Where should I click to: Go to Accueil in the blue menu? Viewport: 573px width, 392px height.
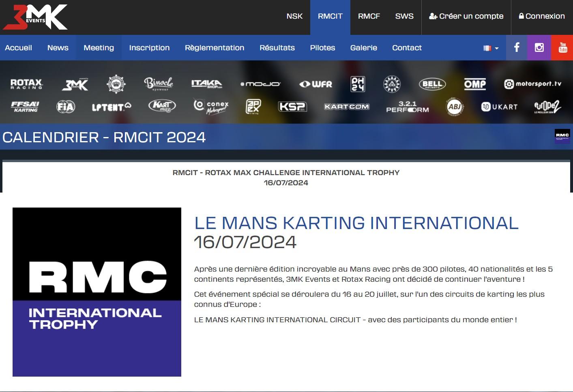tap(18, 48)
